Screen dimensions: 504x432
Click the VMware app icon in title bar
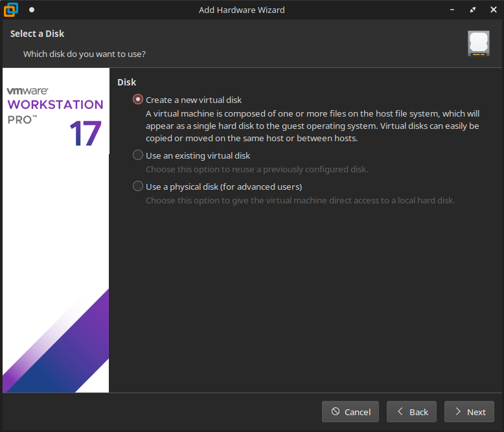pos(10,10)
